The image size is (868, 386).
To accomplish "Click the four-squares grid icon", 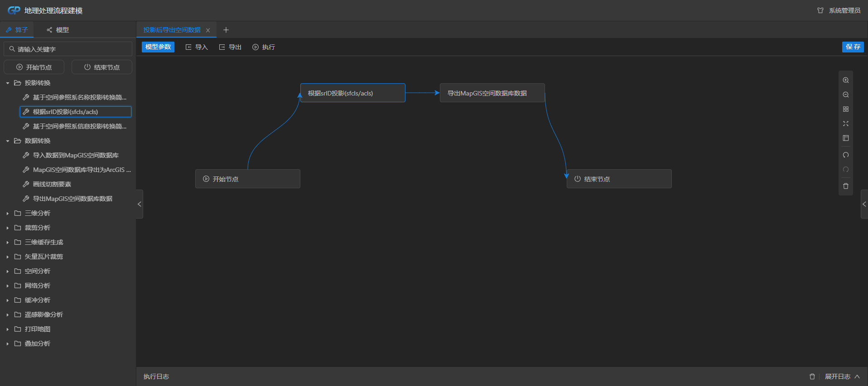I will [845, 109].
